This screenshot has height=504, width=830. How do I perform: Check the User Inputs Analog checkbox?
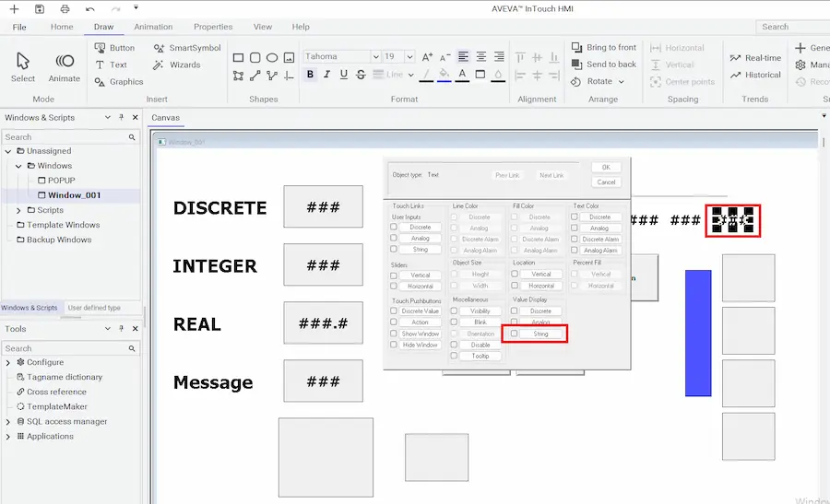click(x=393, y=238)
